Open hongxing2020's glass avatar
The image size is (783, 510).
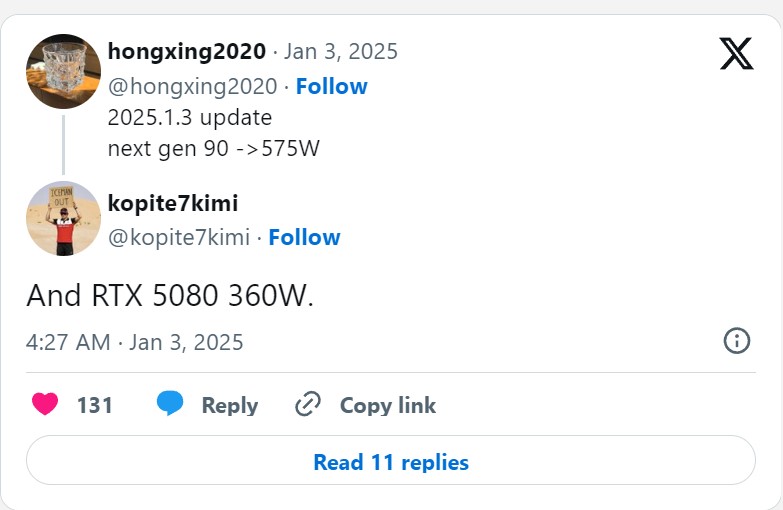tap(63, 71)
